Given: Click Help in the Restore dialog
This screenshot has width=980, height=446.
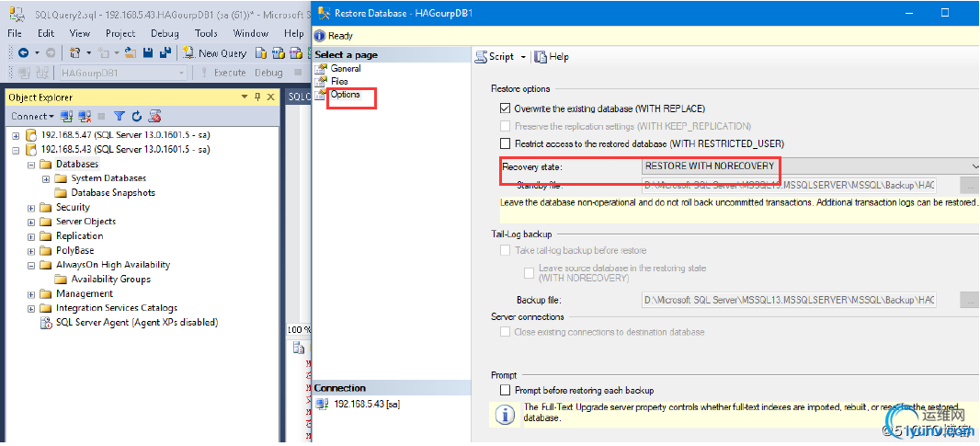Looking at the screenshot, I should (x=552, y=56).
